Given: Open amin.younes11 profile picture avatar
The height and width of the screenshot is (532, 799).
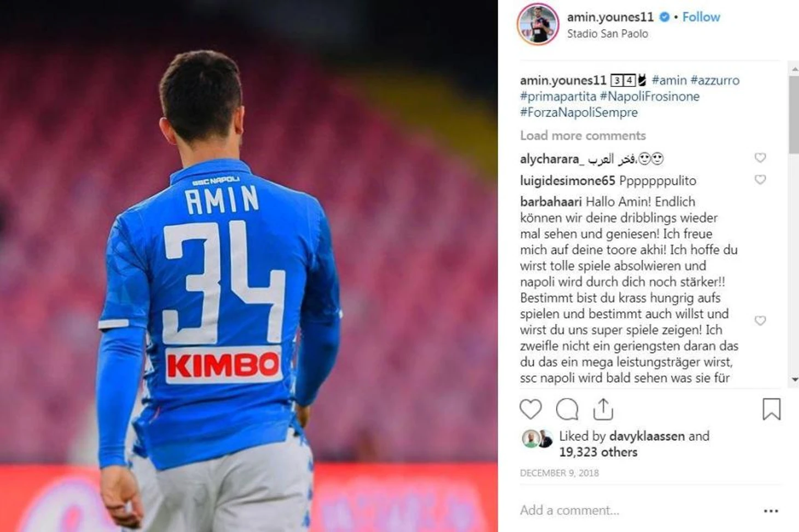Looking at the screenshot, I should (538, 25).
